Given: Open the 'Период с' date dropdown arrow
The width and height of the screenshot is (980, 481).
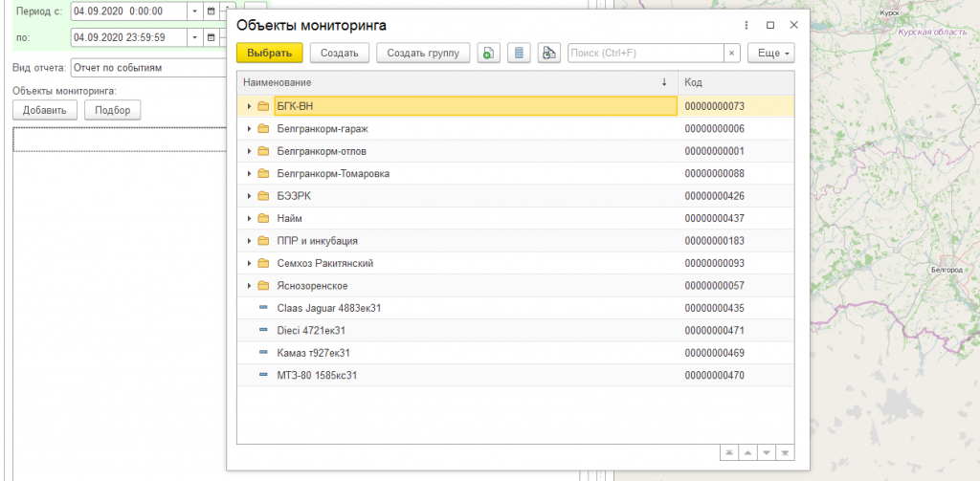Looking at the screenshot, I should [x=195, y=11].
